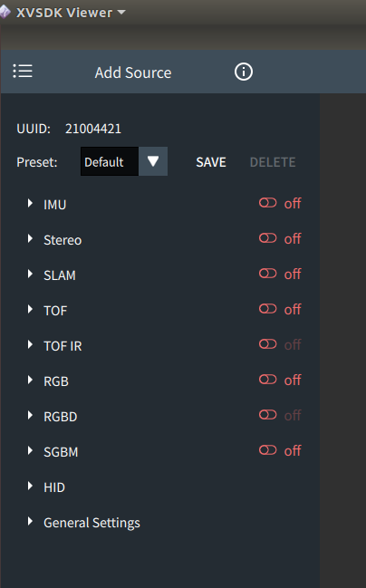The height and width of the screenshot is (588, 366).
Task: Open the XVSDK Viewer title dropdown arrow
Action: click(x=121, y=13)
